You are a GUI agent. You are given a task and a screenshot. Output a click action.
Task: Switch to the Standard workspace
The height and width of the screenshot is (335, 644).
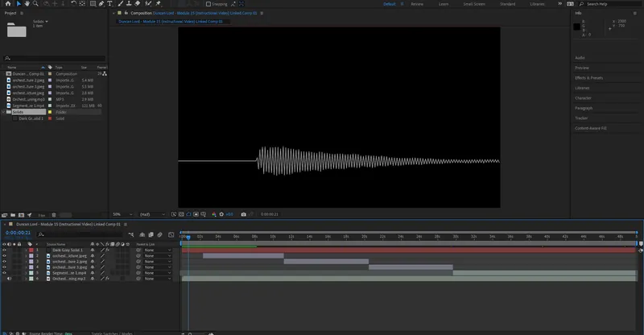(x=507, y=4)
